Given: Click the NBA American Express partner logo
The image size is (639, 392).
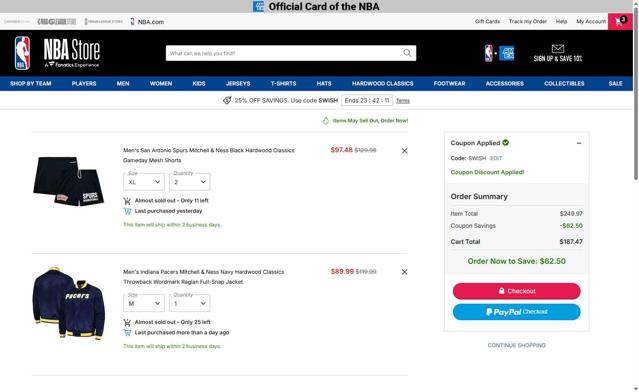Looking at the screenshot, I should tap(499, 53).
